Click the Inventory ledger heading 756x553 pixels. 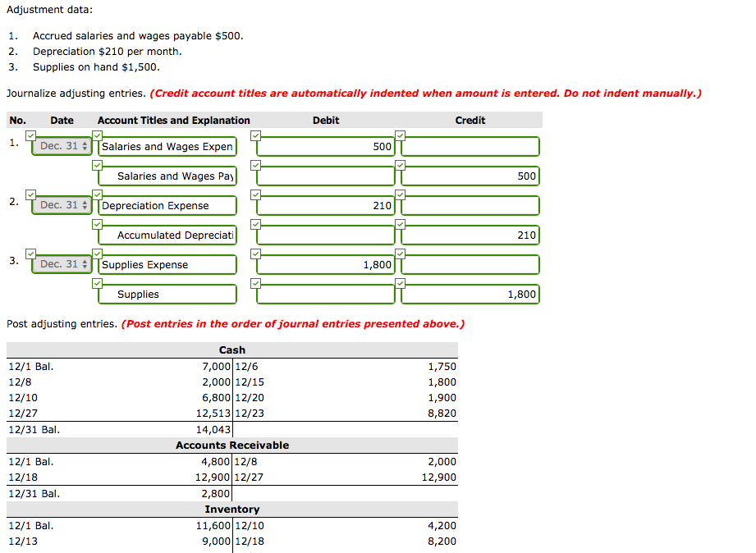[232, 510]
